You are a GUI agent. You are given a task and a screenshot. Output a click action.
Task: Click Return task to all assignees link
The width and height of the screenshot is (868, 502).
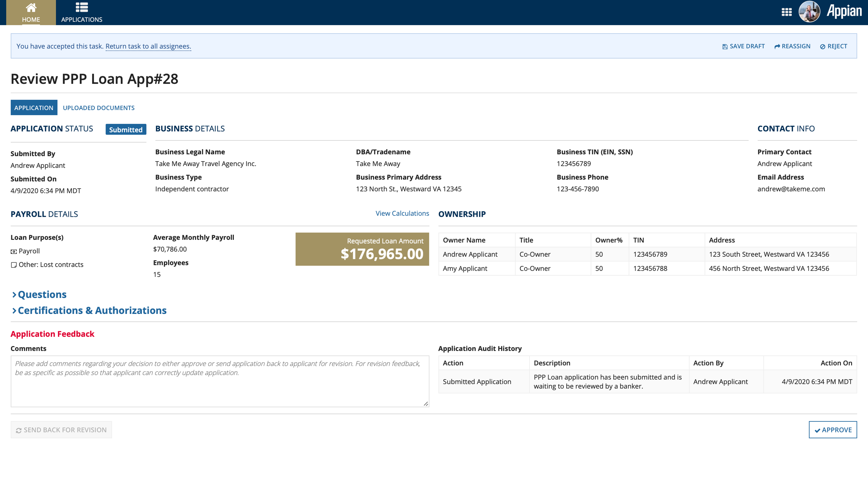[148, 46]
